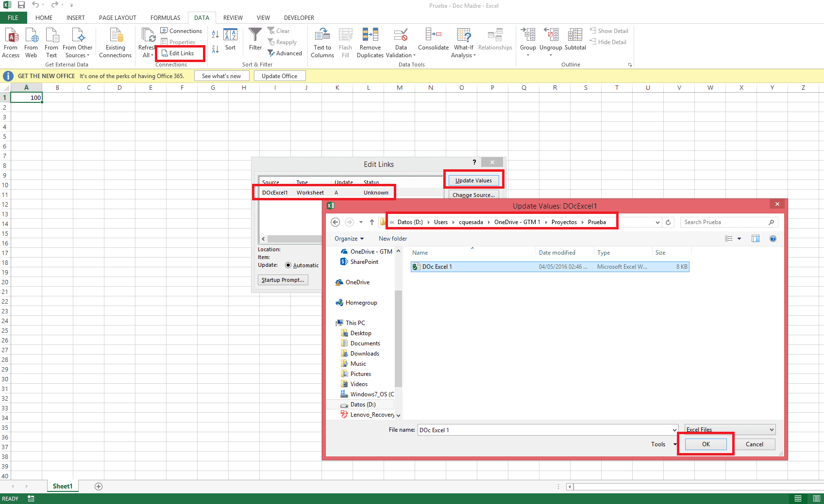Click Show Detail in Outline
The image size is (824, 504).
click(x=609, y=31)
